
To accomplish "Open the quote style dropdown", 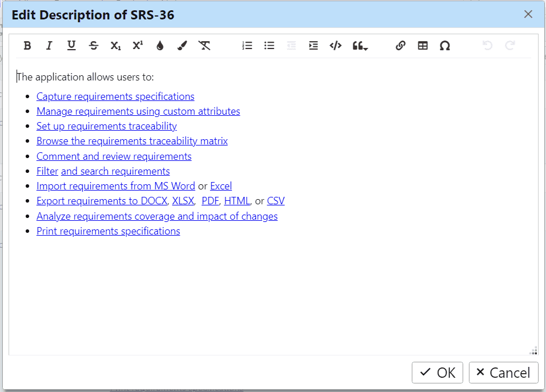I will coord(360,46).
